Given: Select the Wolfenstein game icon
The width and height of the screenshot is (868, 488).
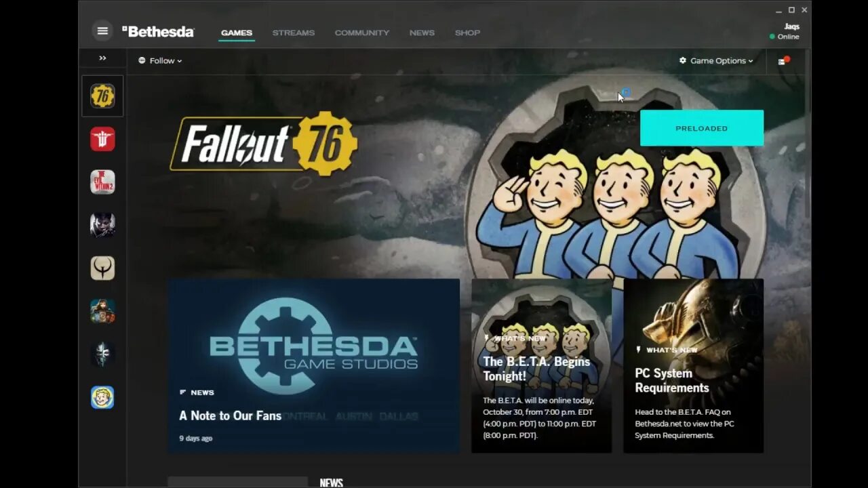Looking at the screenshot, I should pos(102,139).
